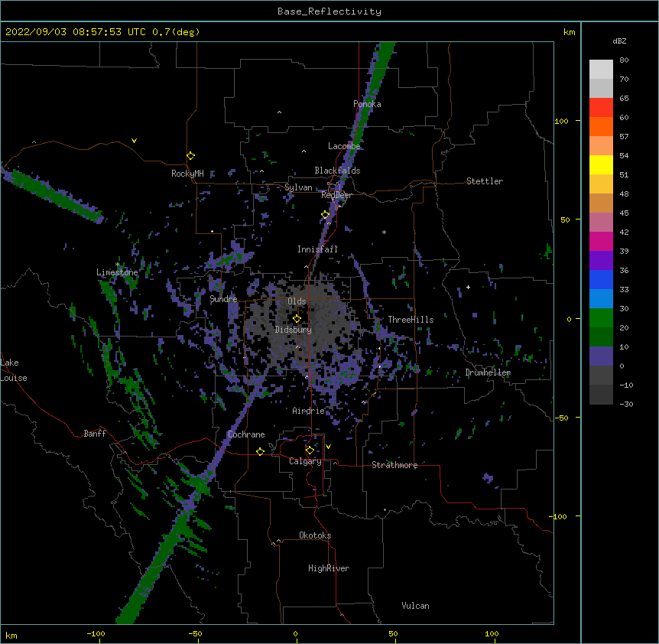Click the Innisfail city label
Viewport: 659px width, 644px height.
[317, 249]
